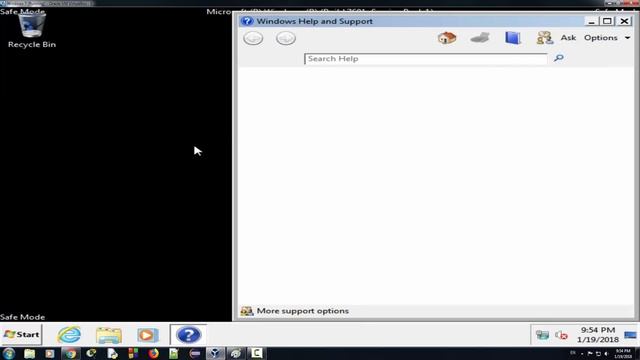Open More support options
Viewport: 640px width, 360px height.
302,311
